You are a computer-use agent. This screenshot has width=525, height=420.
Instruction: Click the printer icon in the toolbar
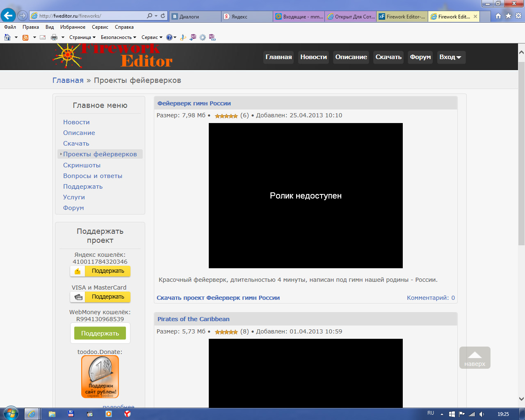pos(54,37)
